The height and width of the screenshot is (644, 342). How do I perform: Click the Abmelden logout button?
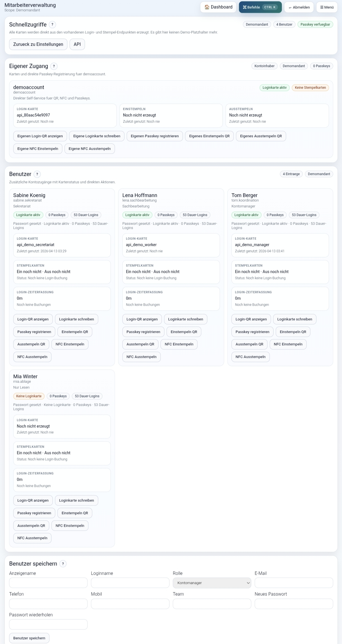point(299,7)
